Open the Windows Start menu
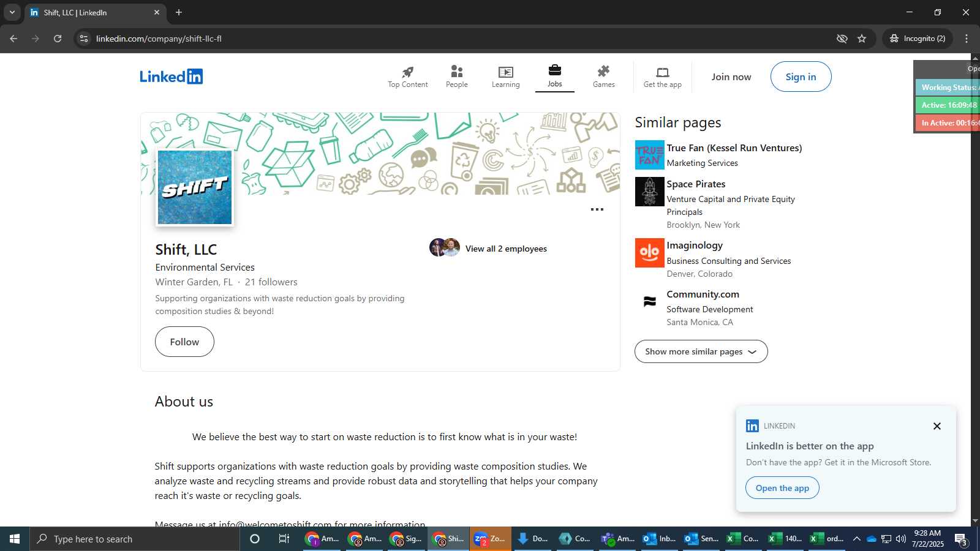Screen dimensions: 980x551 click(x=15, y=539)
